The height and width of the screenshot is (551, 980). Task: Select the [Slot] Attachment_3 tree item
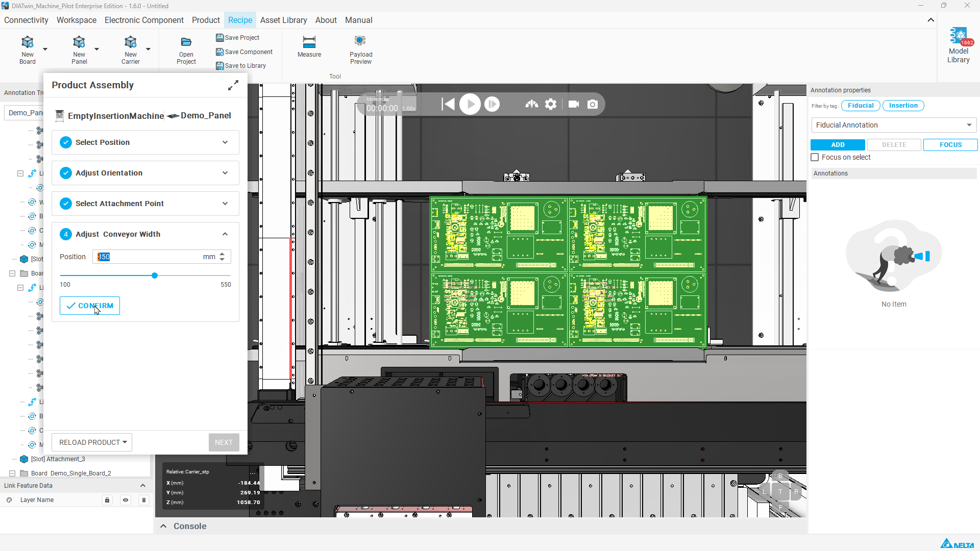coord(58,459)
